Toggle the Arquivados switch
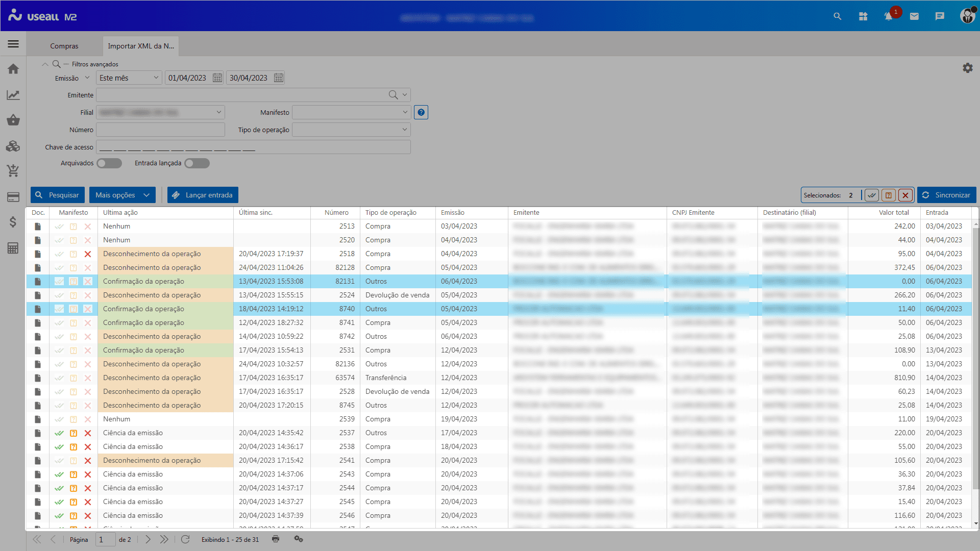980x551 pixels. pyautogui.click(x=109, y=163)
